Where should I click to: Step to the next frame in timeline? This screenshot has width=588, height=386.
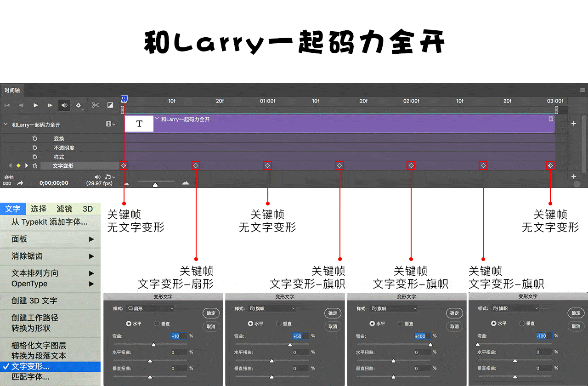tap(50, 105)
